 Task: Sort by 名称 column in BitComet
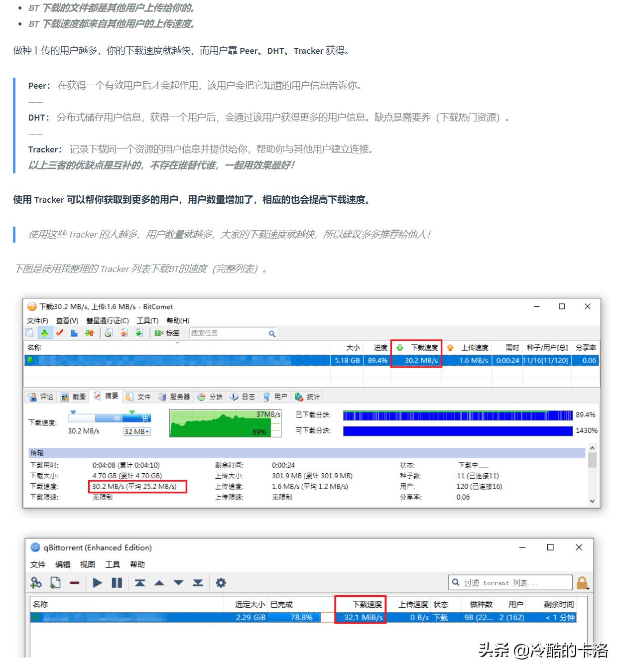pos(177,348)
